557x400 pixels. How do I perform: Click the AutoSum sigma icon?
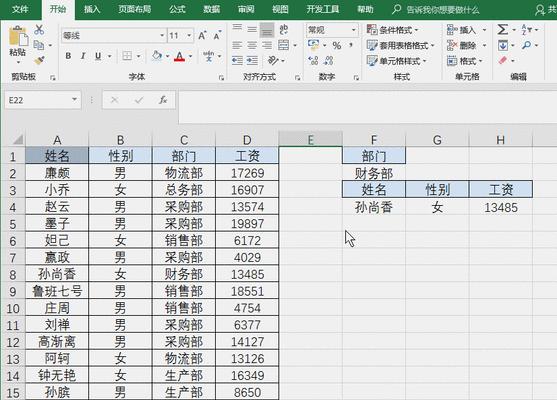coord(503,29)
